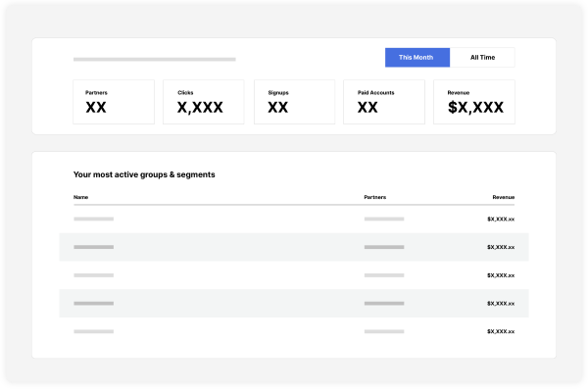Viewport: 588px width, 392px height.
Task: Switch to the All Time view
Action: coord(482,58)
